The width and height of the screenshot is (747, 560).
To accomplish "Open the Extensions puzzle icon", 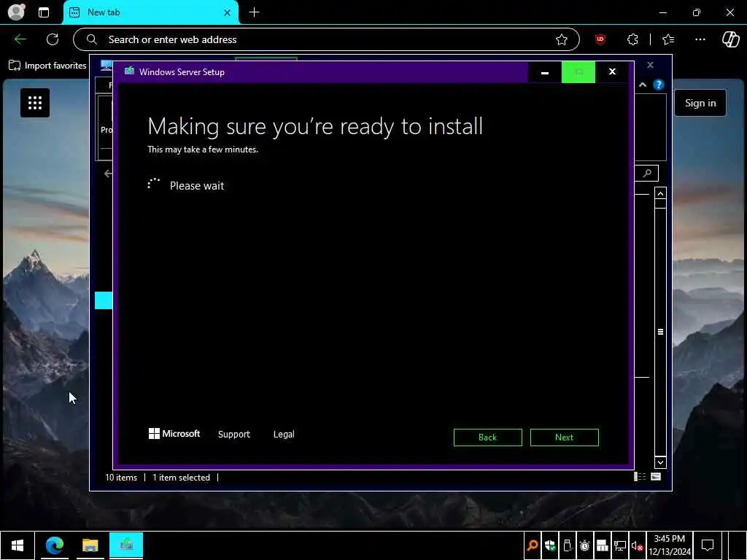I will [x=632, y=39].
